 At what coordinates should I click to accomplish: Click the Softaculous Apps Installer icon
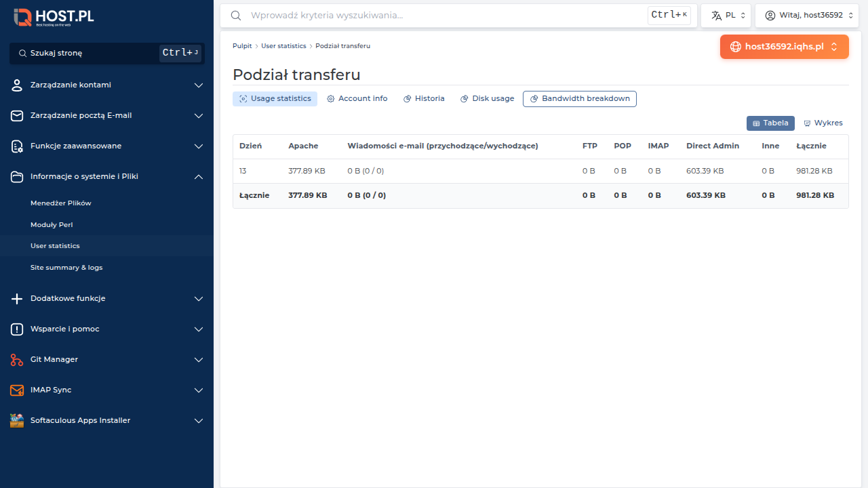pyautogui.click(x=17, y=420)
